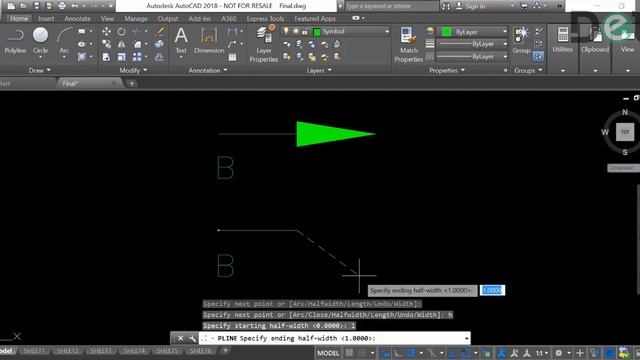Click command line customize wrench icon
640x360 pixels.
(x=192, y=338)
